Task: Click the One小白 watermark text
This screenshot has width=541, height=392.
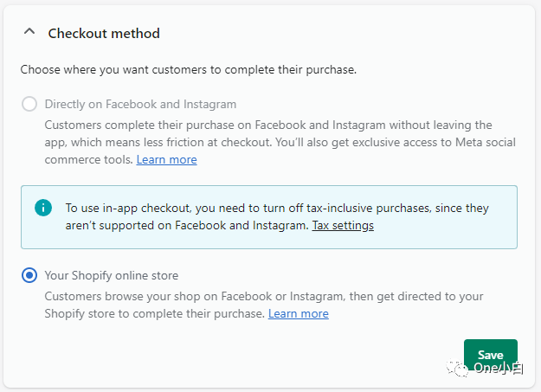Action: pos(499,368)
